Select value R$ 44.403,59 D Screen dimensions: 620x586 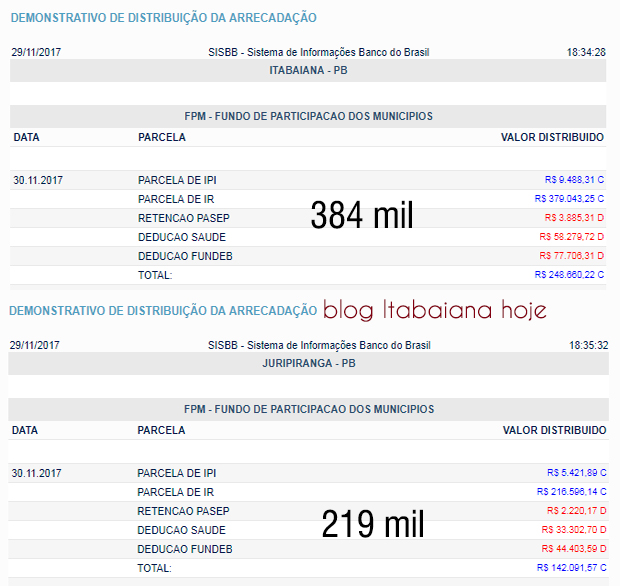point(574,549)
